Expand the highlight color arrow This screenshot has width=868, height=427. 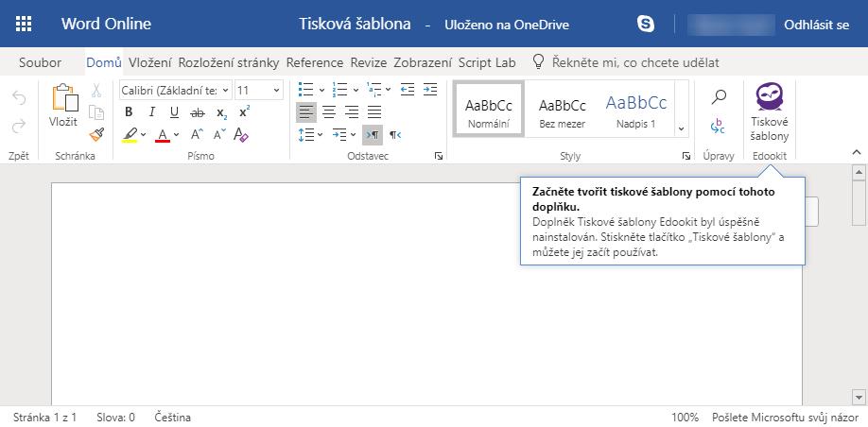click(x=144, y=135)
